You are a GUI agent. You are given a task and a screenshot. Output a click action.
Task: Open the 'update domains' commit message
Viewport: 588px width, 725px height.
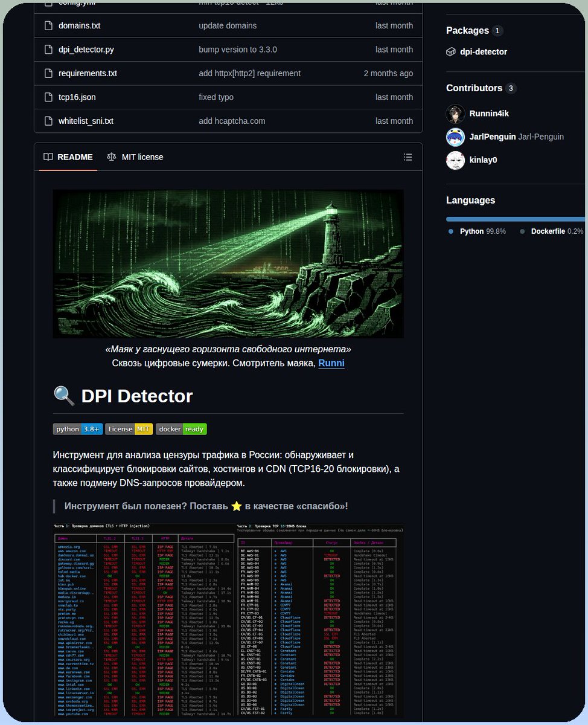pos(228,25)
